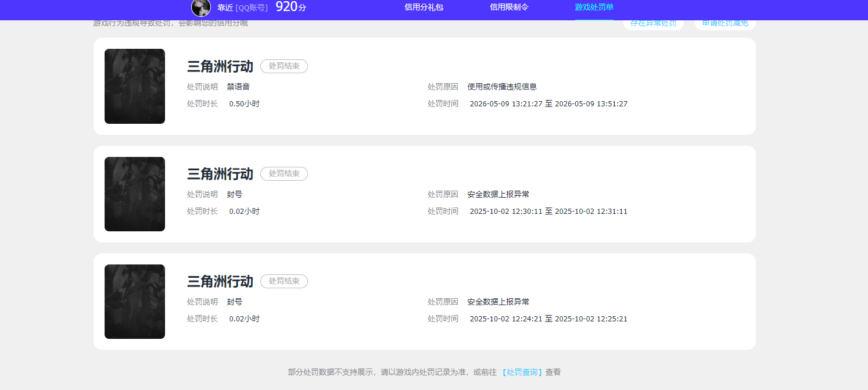Screen dimensions: 868x390
Task: Click 封号 text in the 12:30:11 card
Action: tap(235, 194)
